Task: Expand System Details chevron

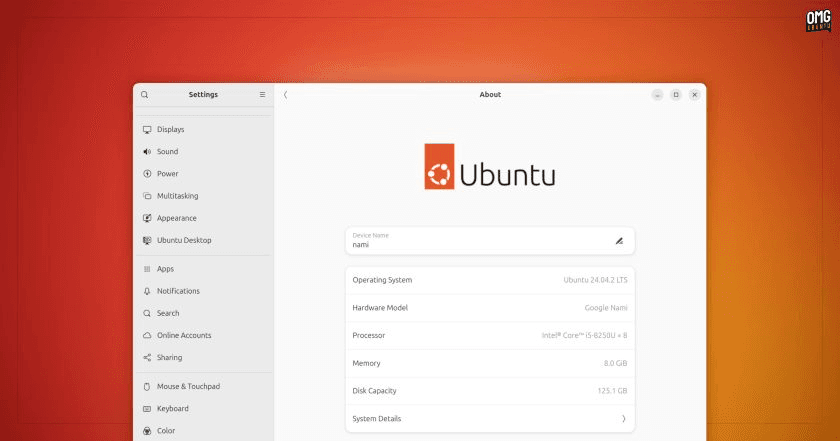Action: tap(624, 419)
